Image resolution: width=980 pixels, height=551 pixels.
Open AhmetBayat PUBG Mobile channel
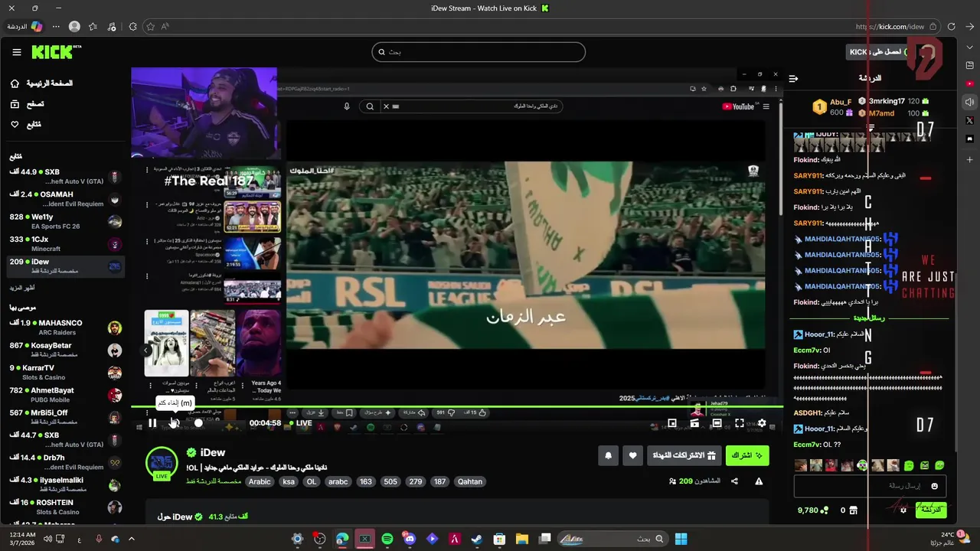(65, 395)
